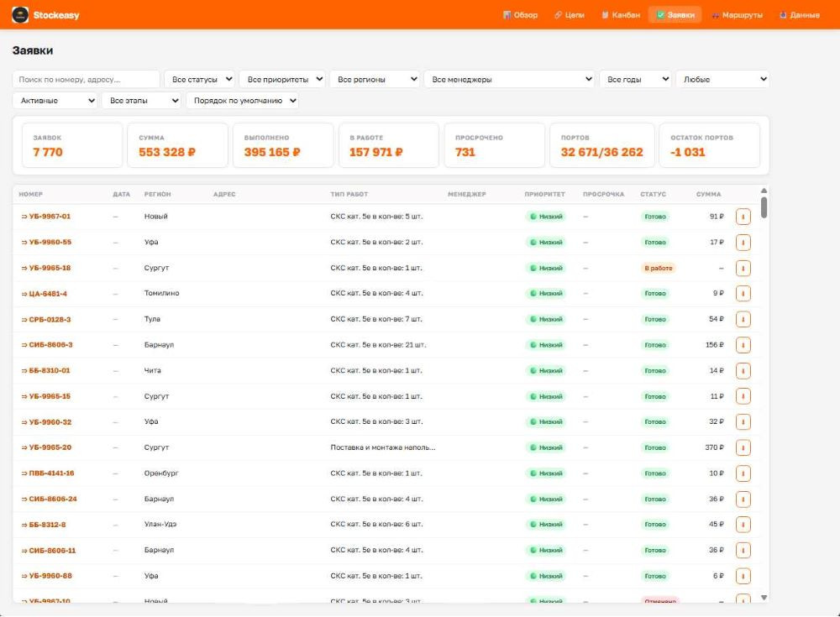Expand the Порядок по умолчанию sort dropdown

(x=242, y=101)
